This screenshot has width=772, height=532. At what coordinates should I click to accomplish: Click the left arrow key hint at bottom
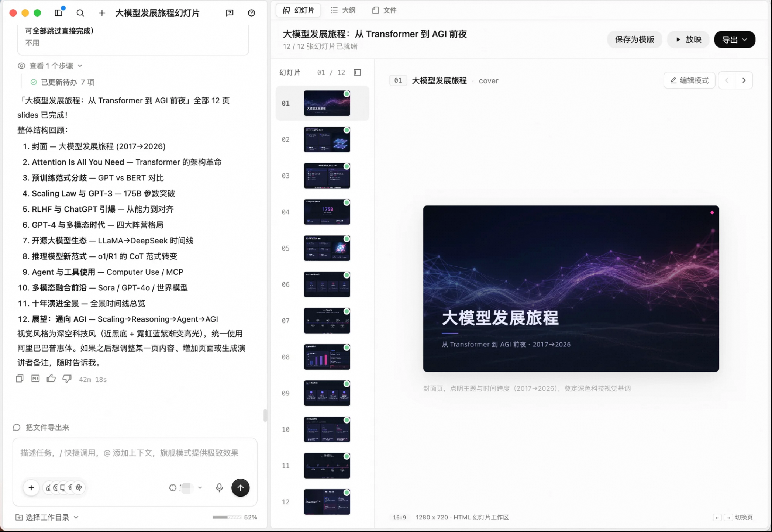[x=717, y=518]
